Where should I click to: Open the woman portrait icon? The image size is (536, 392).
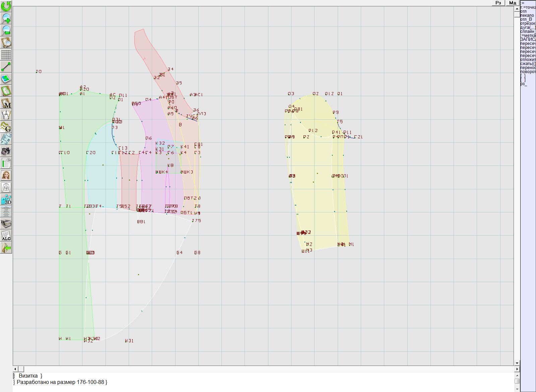tap(6, 175)
